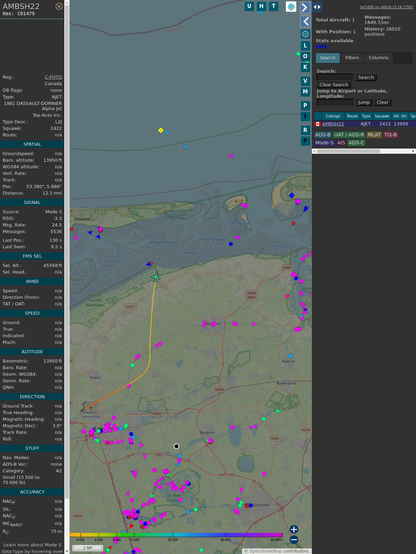Click the P map control button

click(305, 105)
